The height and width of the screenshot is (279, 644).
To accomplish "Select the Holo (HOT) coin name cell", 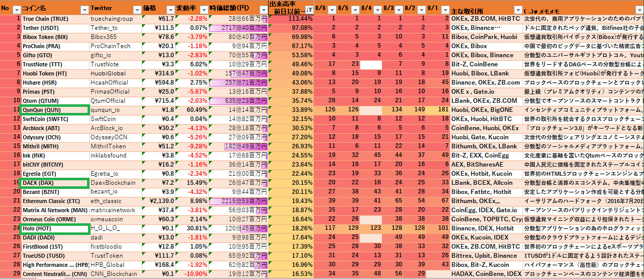I will click(x=55, y=228).
